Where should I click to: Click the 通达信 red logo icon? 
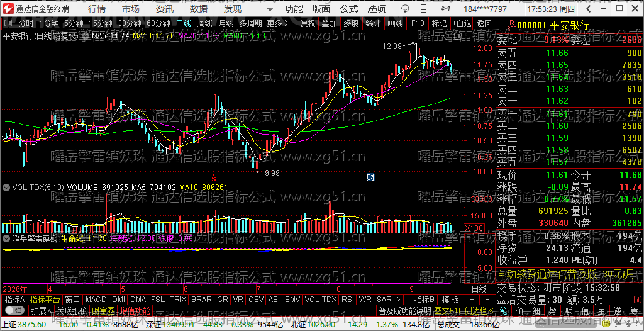pyautogui.click(x=9, y=9)
